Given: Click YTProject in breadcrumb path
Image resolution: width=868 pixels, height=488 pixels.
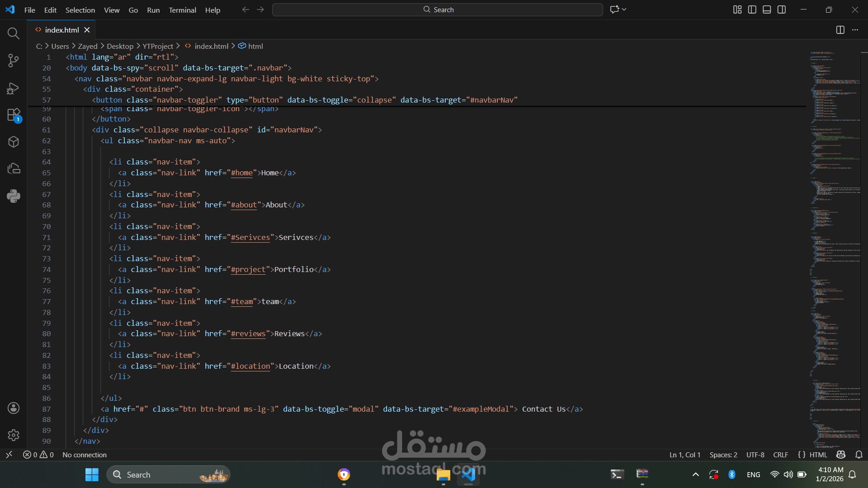Looking at the screenshot, I should pos(158,46).
